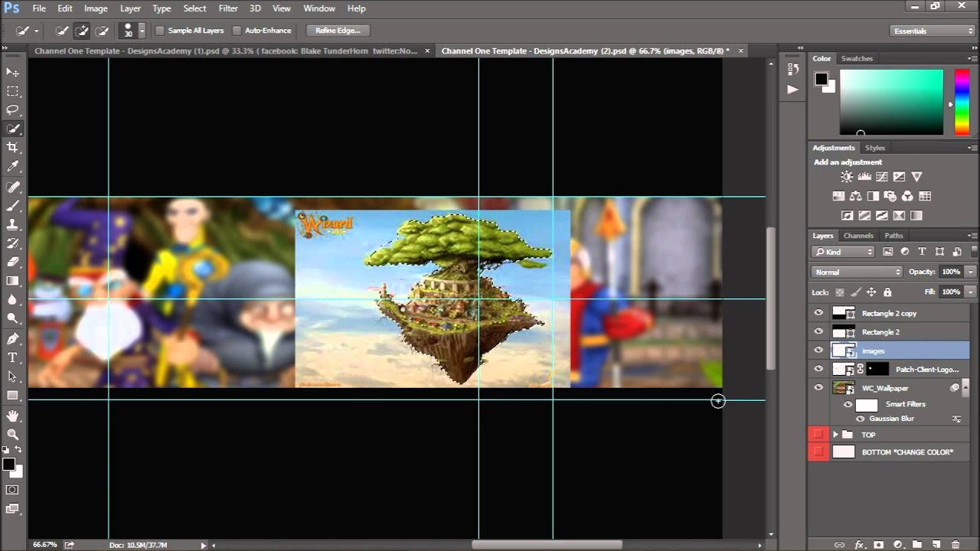This screenshot has width=980, height=551.
Task: Add a Vibrance adjustment
Action: tap(917, 177)
